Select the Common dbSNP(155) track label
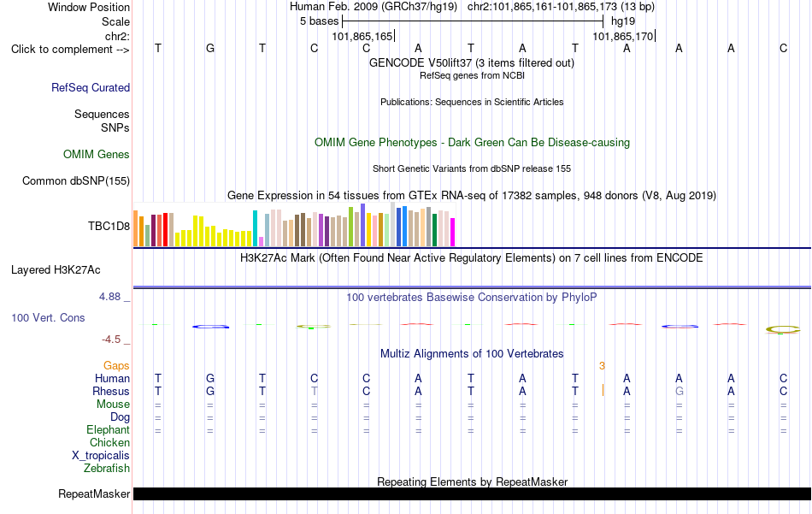Screen dimensions: 812x514 point(76,180)
